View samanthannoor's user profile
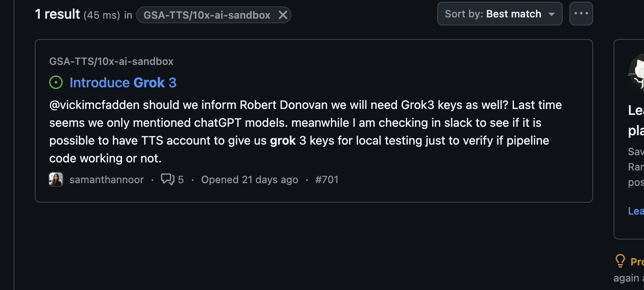644x290 pixels. pyautogui.click(x=106, y=179)
